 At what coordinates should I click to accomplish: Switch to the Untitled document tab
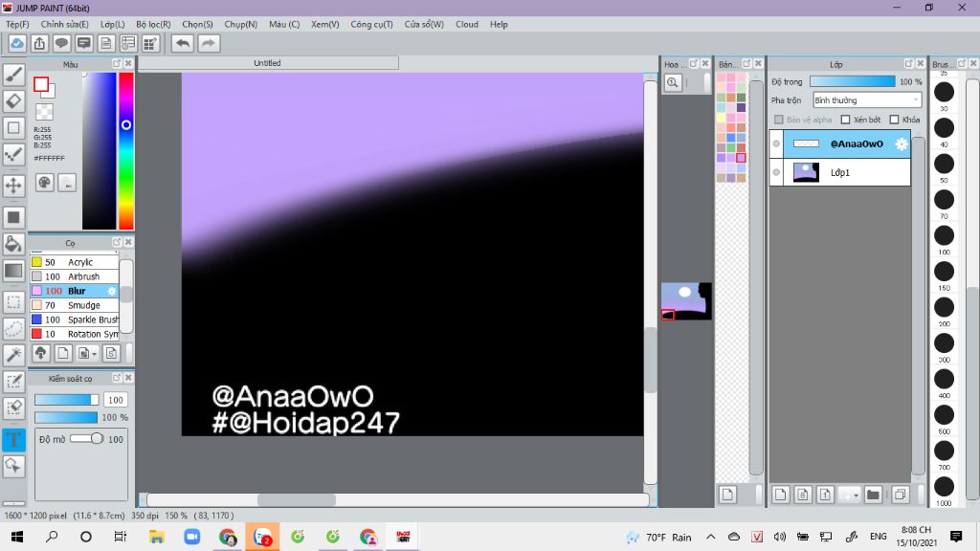click(268, 63)
